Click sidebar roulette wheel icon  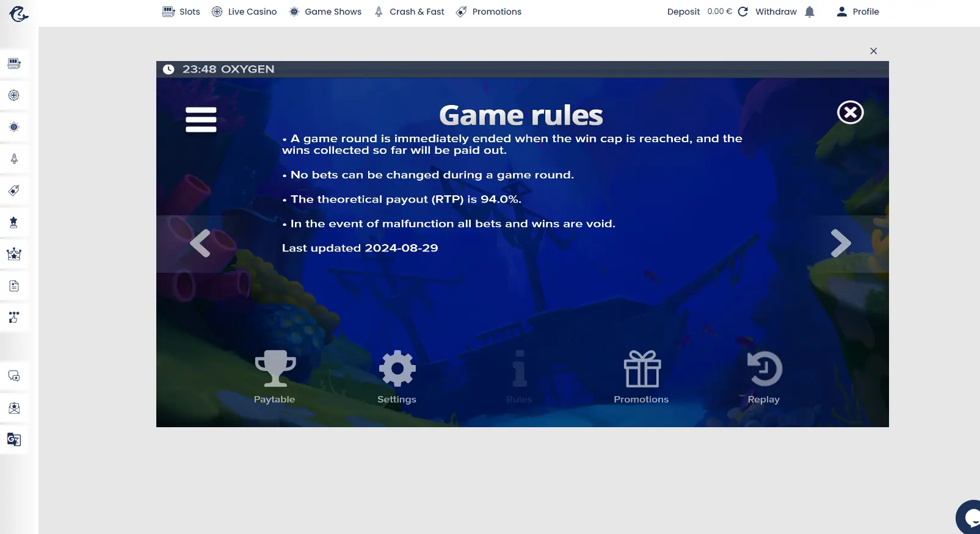coord(14,95)
